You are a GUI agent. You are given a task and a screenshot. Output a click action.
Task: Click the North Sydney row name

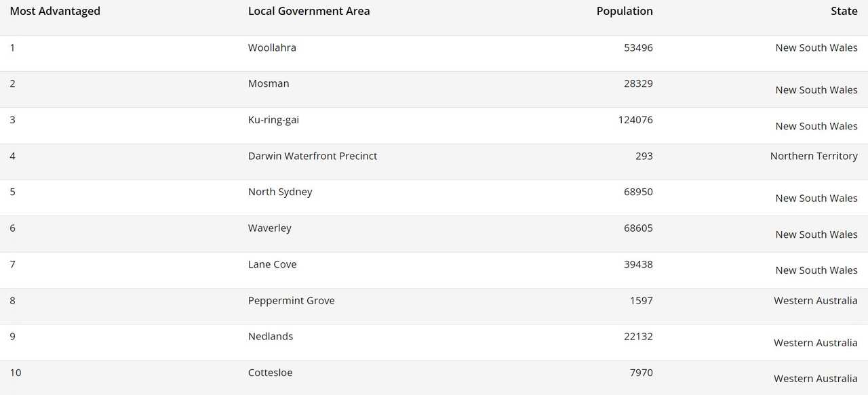(x=280, y=192)
